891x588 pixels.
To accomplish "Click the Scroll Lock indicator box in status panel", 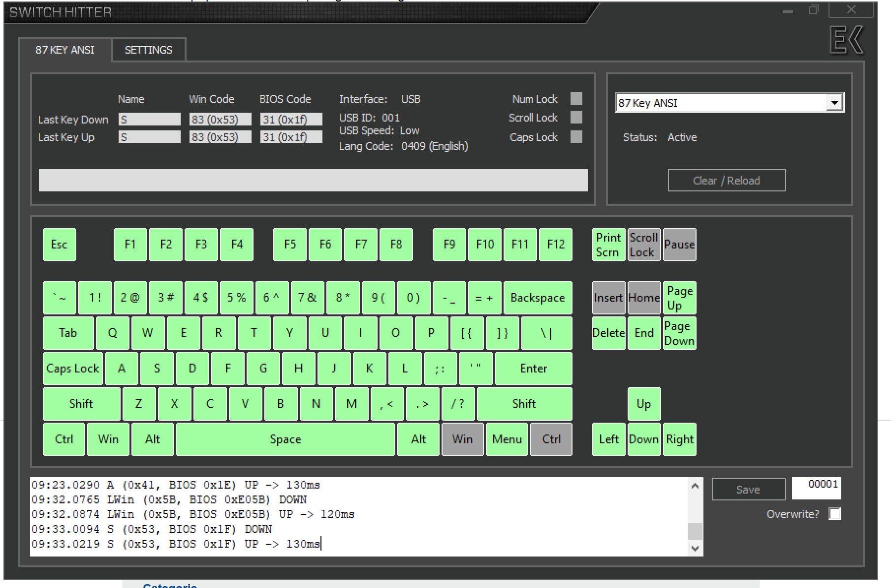I will click(576, 117).
